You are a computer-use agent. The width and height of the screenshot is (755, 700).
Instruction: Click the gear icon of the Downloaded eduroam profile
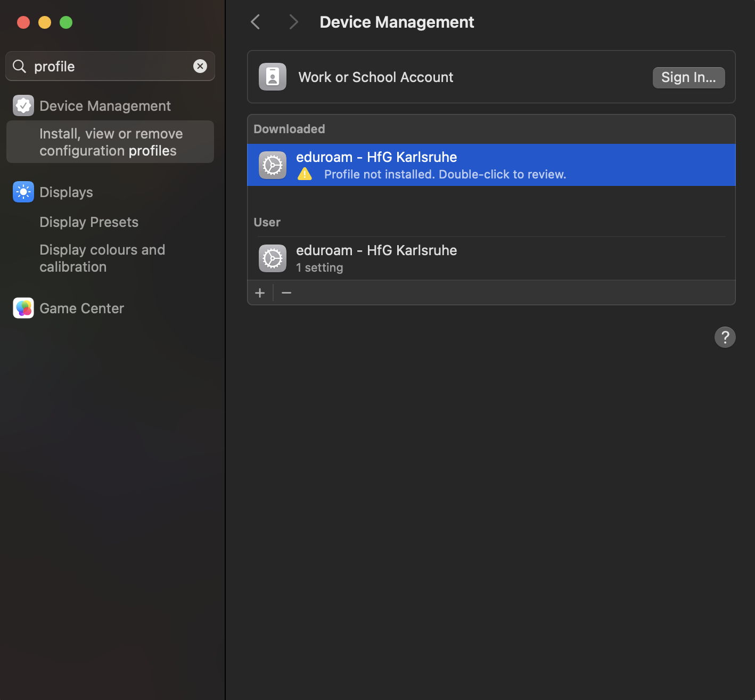point(273,165)
